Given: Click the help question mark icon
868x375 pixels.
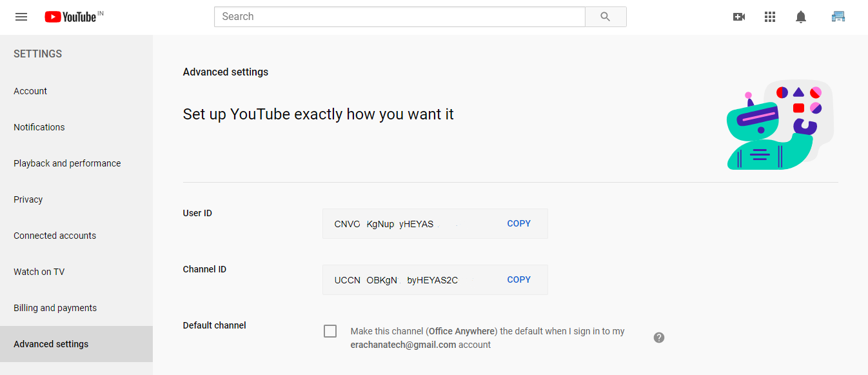Looking at the screenshot, I should click(659, 338).
